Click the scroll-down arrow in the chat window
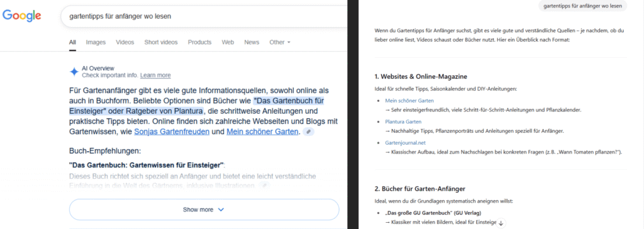The image size is (644, 229). click(x=501, y=223)
